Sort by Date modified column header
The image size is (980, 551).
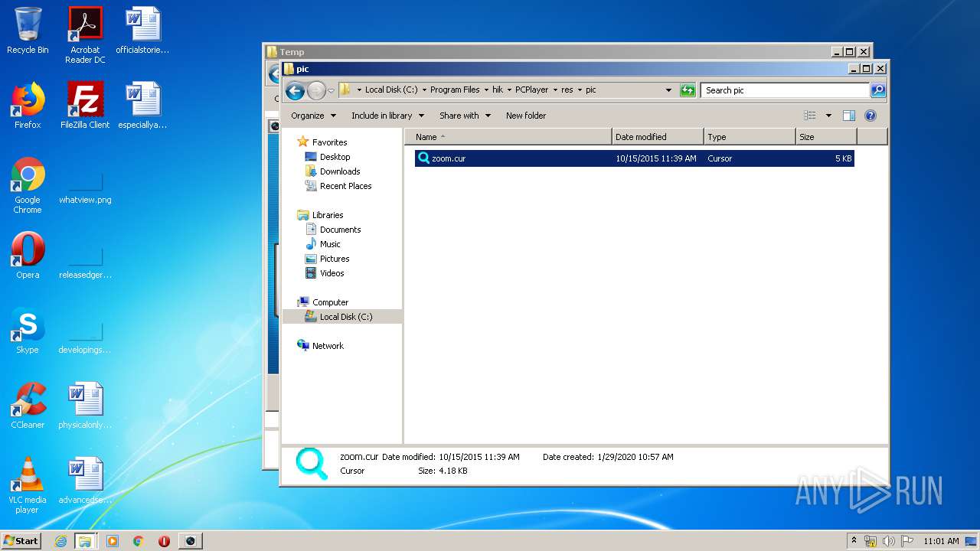click(x=658, y=137)
